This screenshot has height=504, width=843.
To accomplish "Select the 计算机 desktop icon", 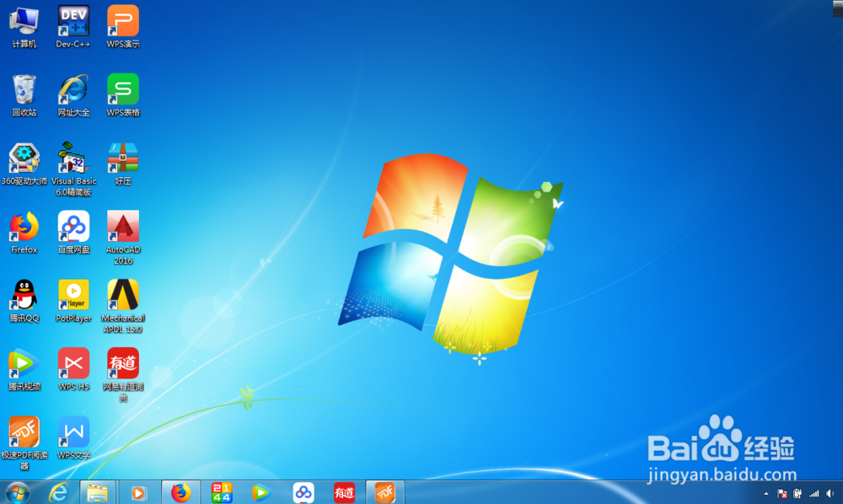I will click(24, 27).
